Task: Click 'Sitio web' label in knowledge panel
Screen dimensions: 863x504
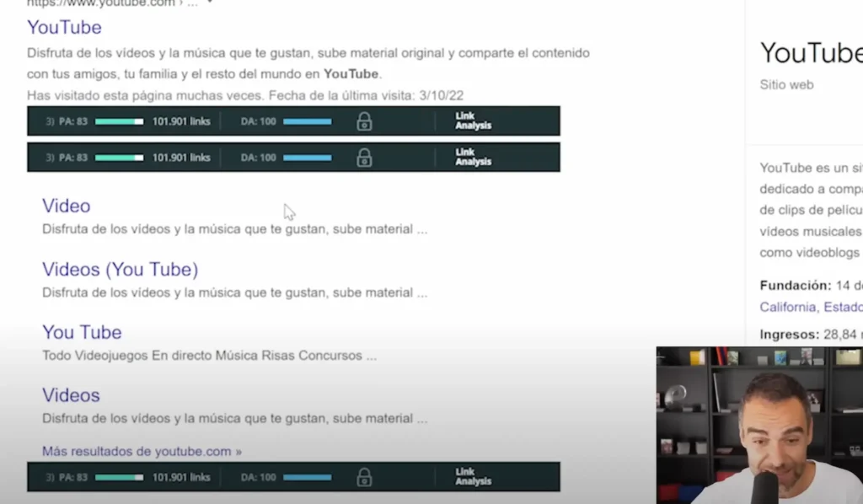Action: (x=786, y=85)
